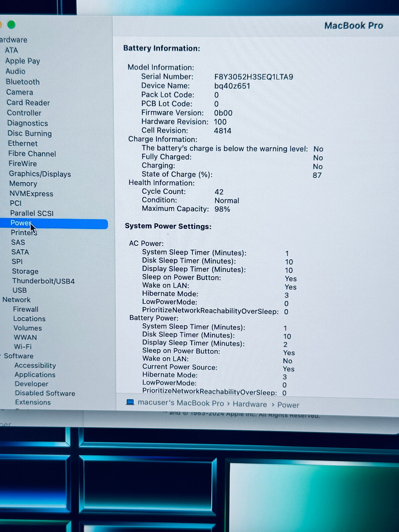Click macuser's MacBook Pro in path bar
Image resolution: width=399 pixels, height=532 pixels.
(181, 403)
